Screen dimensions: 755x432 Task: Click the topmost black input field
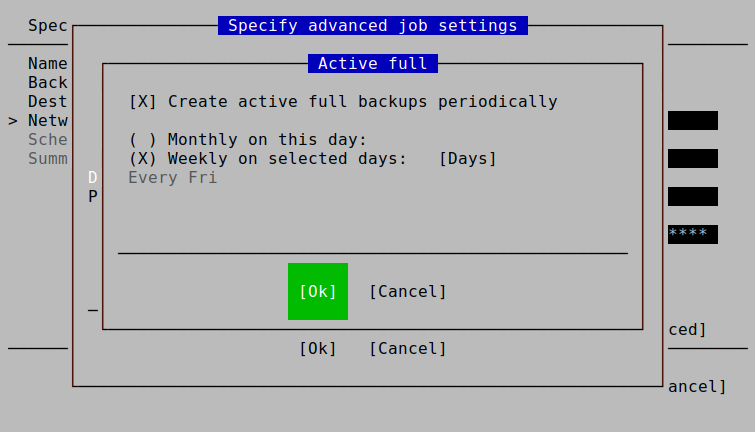pyautogui.click(x=692, y=120)
